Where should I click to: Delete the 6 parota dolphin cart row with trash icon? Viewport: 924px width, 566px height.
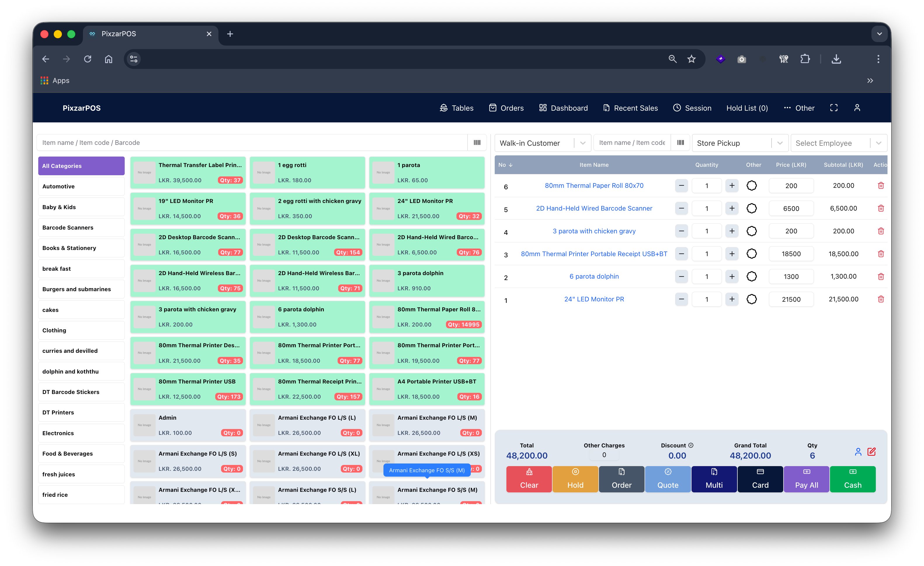(x=881, y=277)
